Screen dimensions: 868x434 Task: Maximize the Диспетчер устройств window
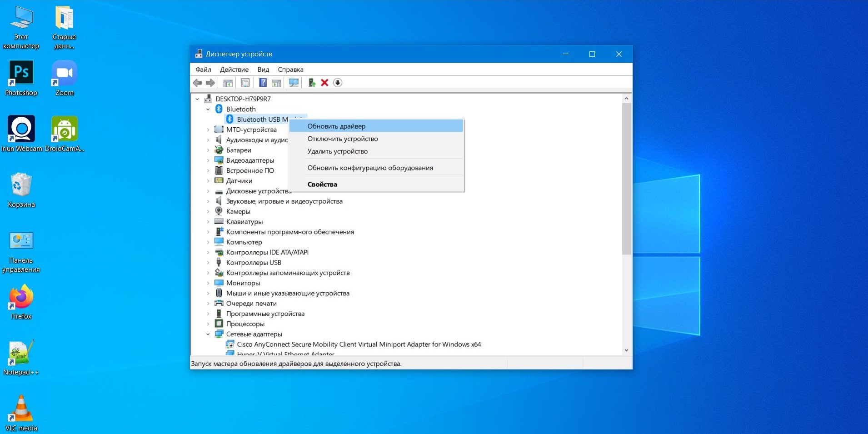tap(592, 54)
